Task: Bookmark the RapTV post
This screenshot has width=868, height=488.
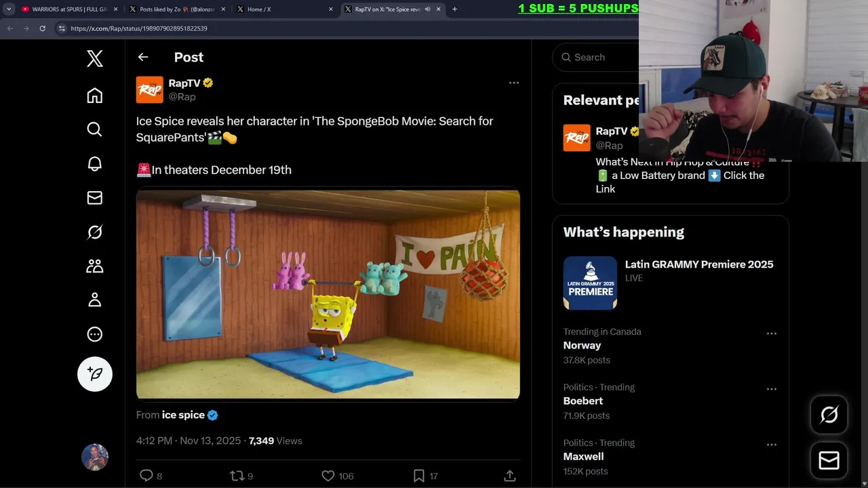Action: [x=419, y=476]
